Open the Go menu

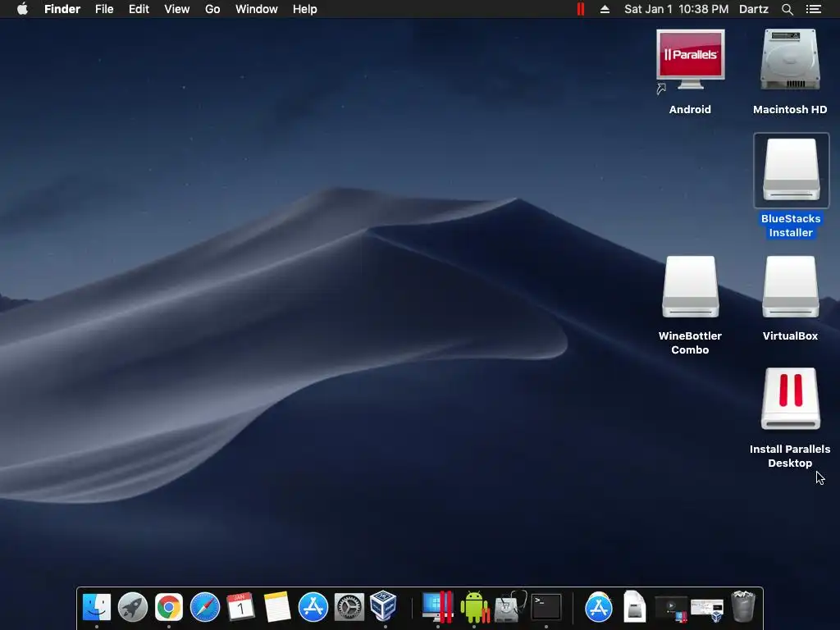point(212,9)
